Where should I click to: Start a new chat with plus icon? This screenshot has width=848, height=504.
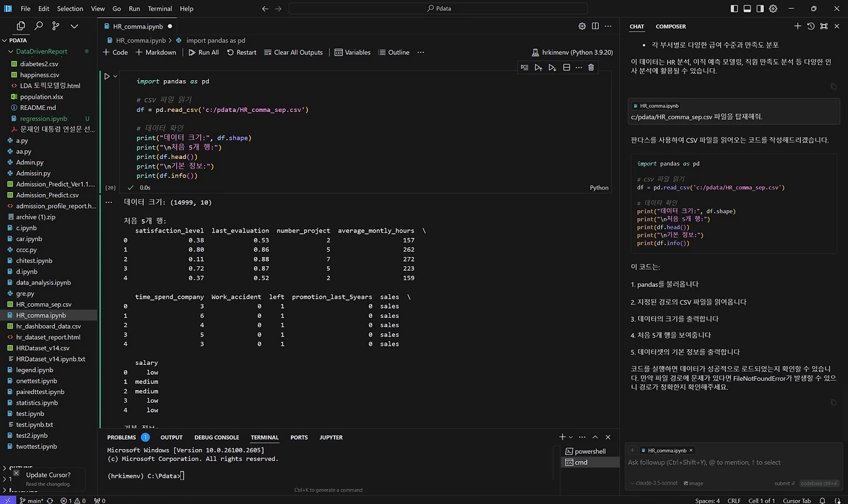(798, 26)
